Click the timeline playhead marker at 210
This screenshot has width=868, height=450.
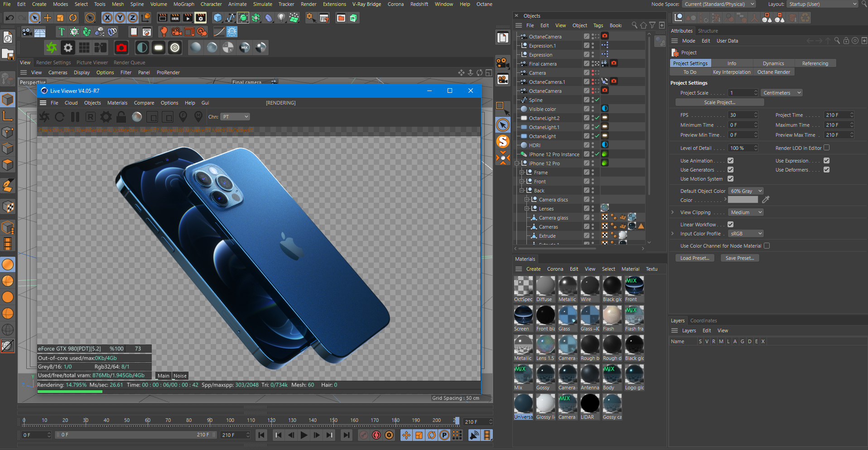[457, 421]
